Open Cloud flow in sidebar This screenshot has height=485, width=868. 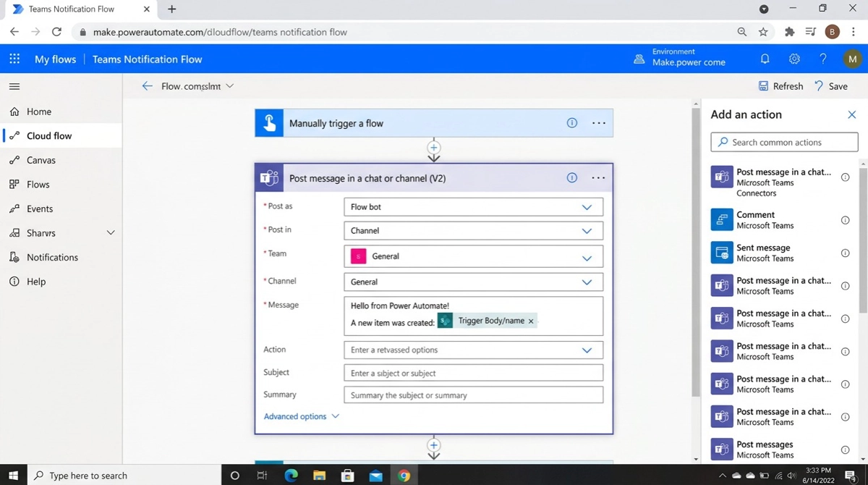click(49, 136)
